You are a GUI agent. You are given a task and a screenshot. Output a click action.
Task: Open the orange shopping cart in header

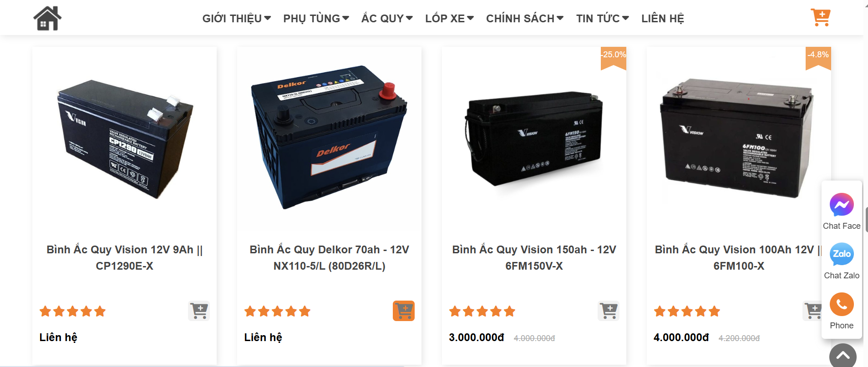(821, 17)
